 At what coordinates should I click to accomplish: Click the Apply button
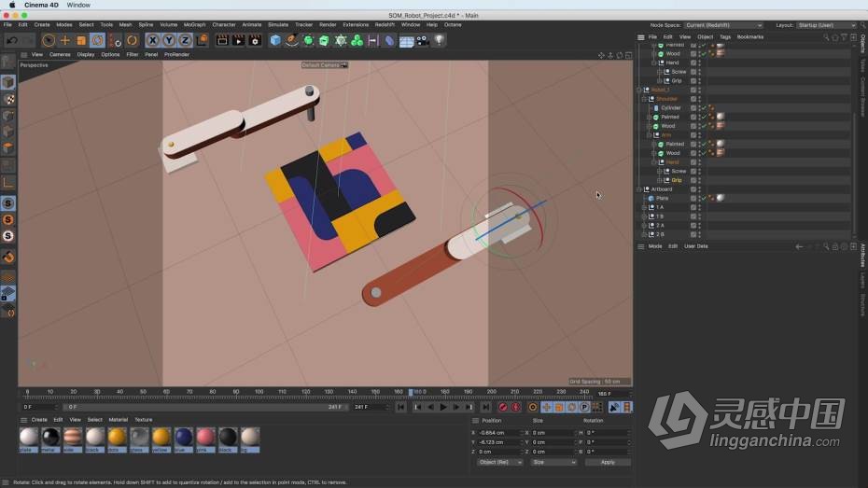pos(608,463)
